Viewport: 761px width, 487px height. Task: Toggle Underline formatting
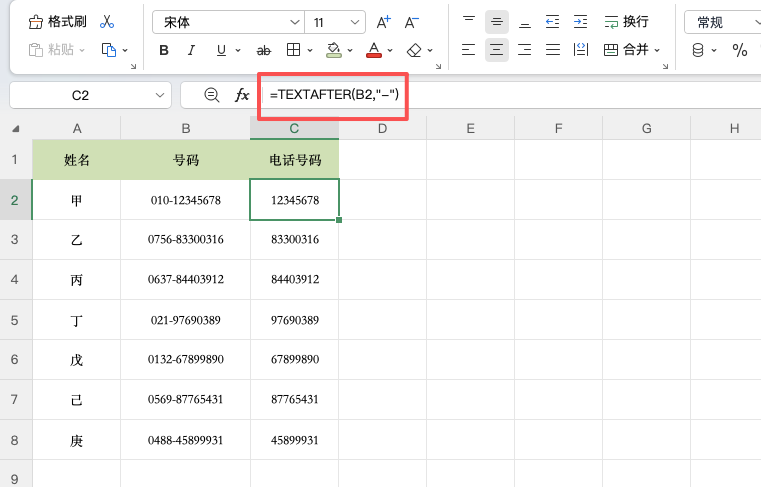point(221,50)
